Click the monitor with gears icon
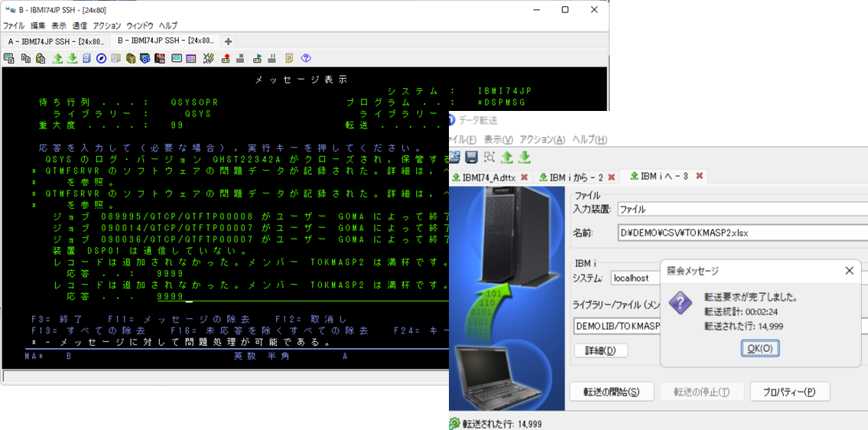This screenshot has width=868, height=430. [x=145, y=58]
